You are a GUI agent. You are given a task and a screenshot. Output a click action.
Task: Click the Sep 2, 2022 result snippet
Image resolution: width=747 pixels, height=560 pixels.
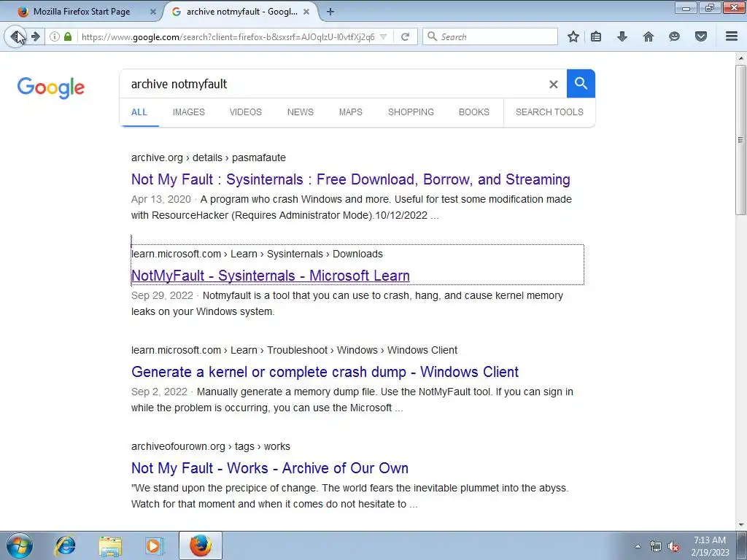(352, 400)
